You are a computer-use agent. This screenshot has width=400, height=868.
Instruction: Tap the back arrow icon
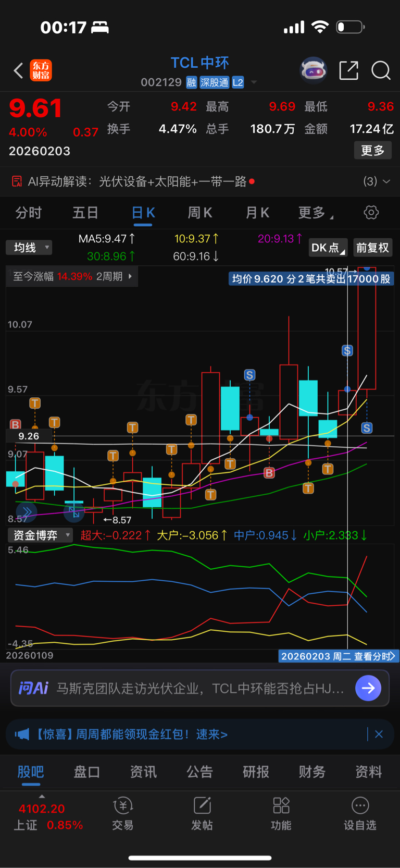point(18,70)
